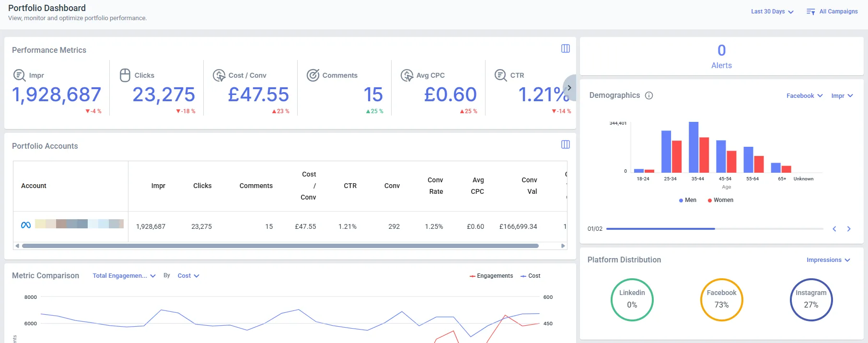This screenshot has height=343, width=868.
Task: Sort by Conv Rate column header
Action: coord(436,186)
